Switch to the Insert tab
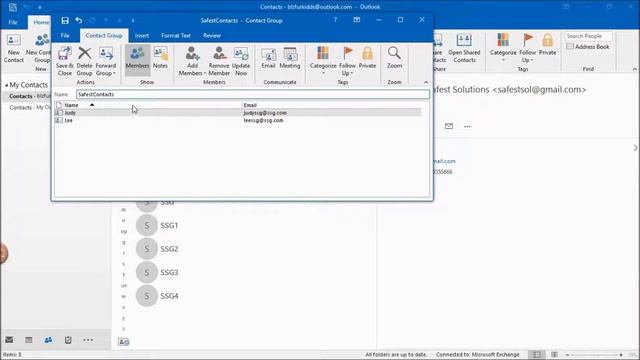Screen dimensions: 640x360 [142, 36]
